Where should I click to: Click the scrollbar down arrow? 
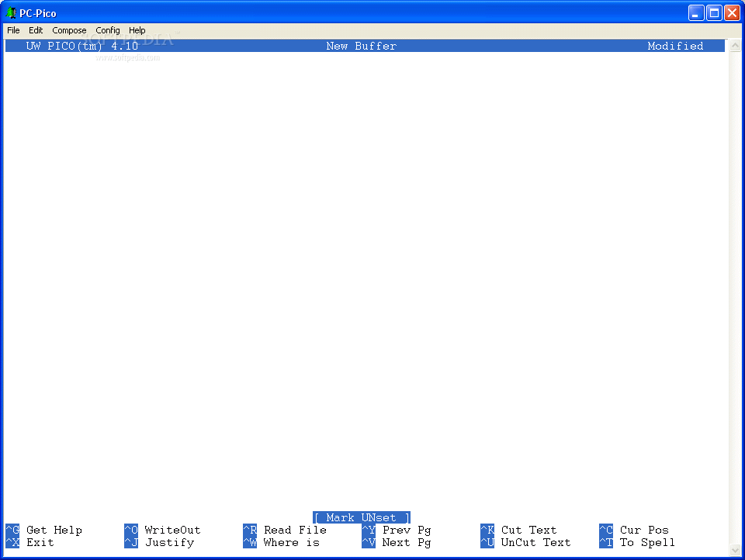pyautogui.click(x=735, y=551)
